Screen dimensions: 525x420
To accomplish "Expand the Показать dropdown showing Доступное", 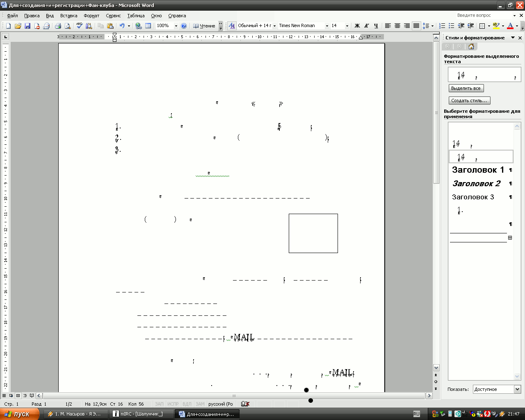I will point(517,389).
